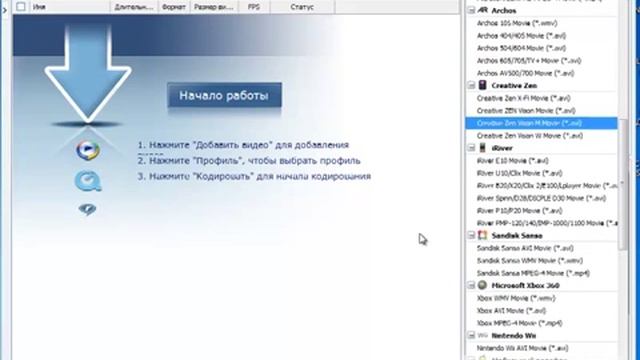Select Sandisk Sansa MPEG-4 Movie profile
Screen dimensions: 640x360
pyautogui.click(x=533, y=273)
